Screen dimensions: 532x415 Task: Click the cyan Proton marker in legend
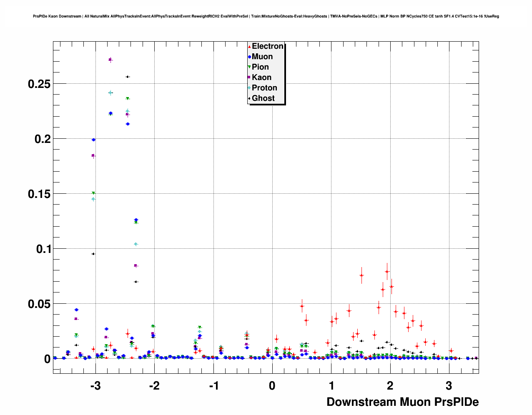249,88
